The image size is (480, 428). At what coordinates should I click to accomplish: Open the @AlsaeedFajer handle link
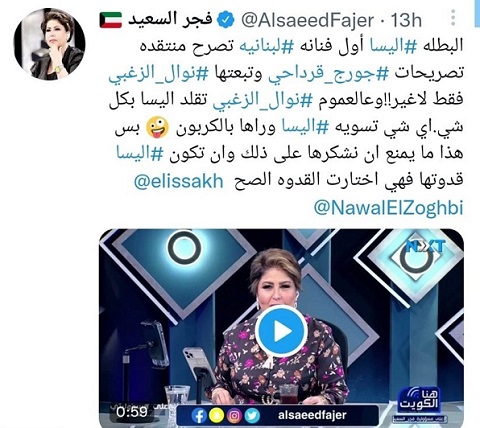click(x=306, y=21)
